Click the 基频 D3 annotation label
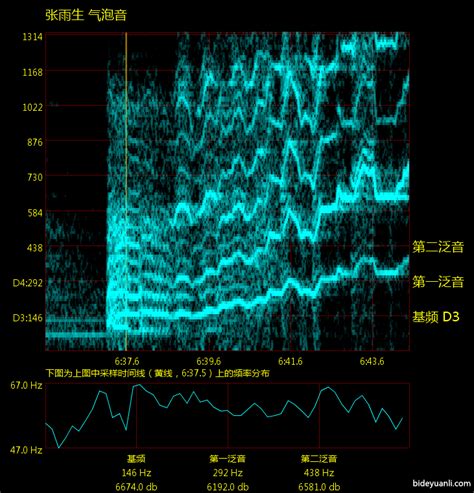 click(x=436, y=317)
